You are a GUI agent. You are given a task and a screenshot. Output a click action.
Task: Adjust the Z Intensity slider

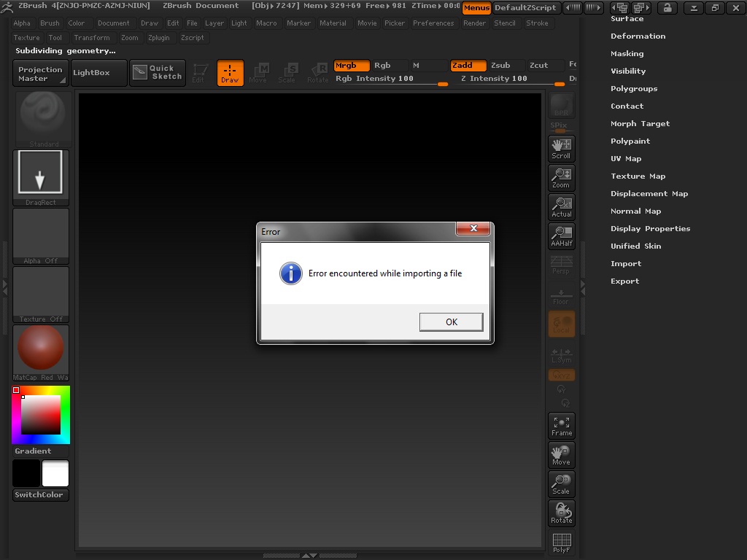tap(508, 79)
